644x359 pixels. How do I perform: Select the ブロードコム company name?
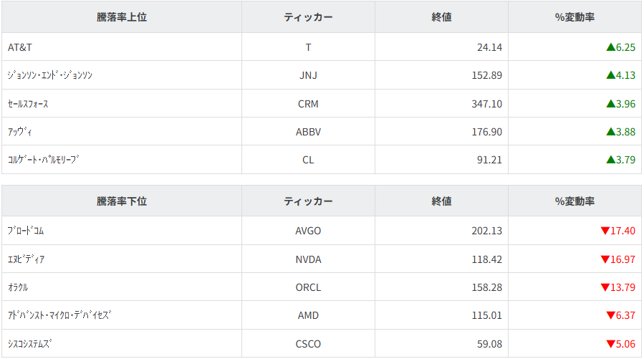pos(26,231)
